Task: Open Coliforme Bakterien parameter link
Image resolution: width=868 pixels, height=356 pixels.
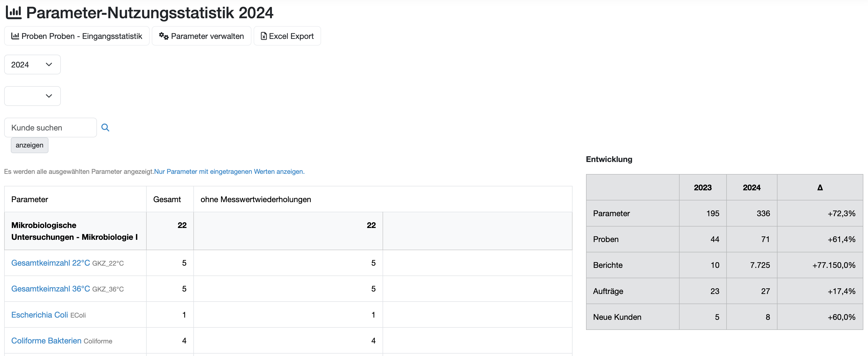Action: [46, 341]
